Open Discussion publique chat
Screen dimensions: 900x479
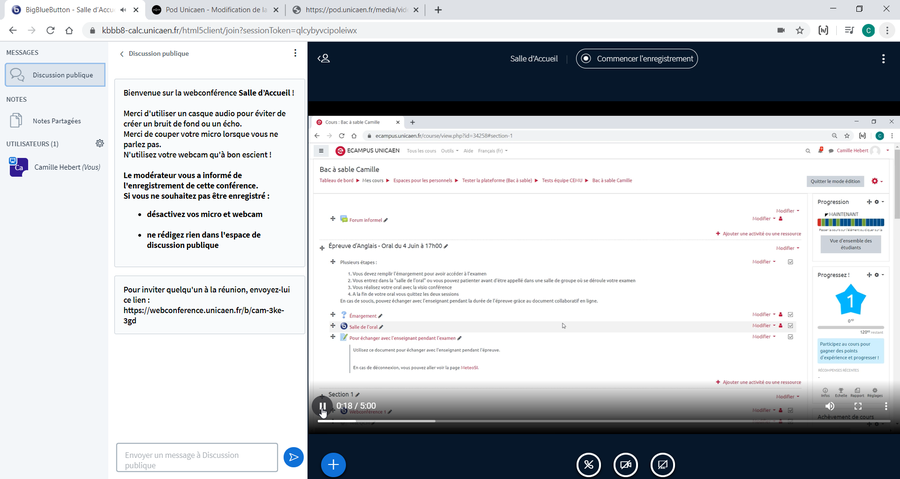(x=55, y=75)
